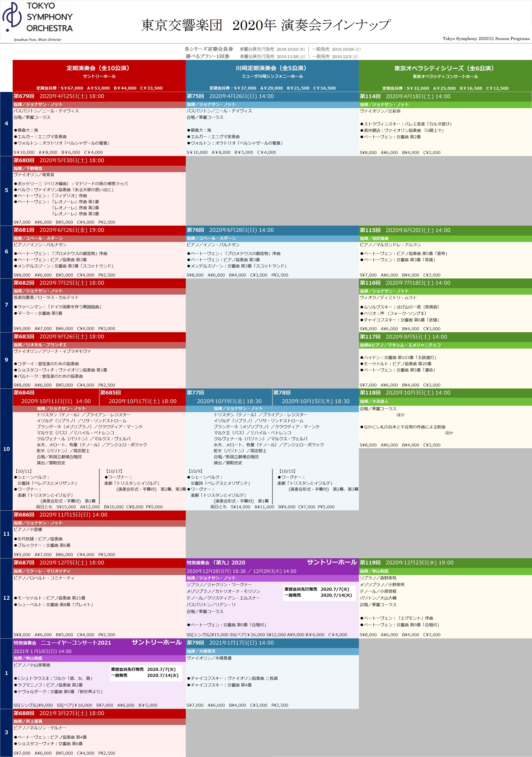Click the 第115回 2020年6月20日 header

(445, 230)
